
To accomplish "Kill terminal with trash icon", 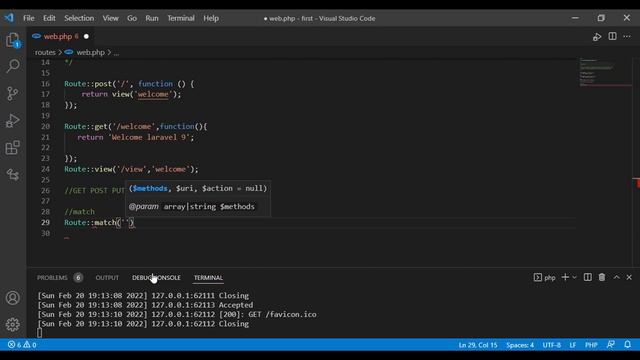I will point(602,277).
